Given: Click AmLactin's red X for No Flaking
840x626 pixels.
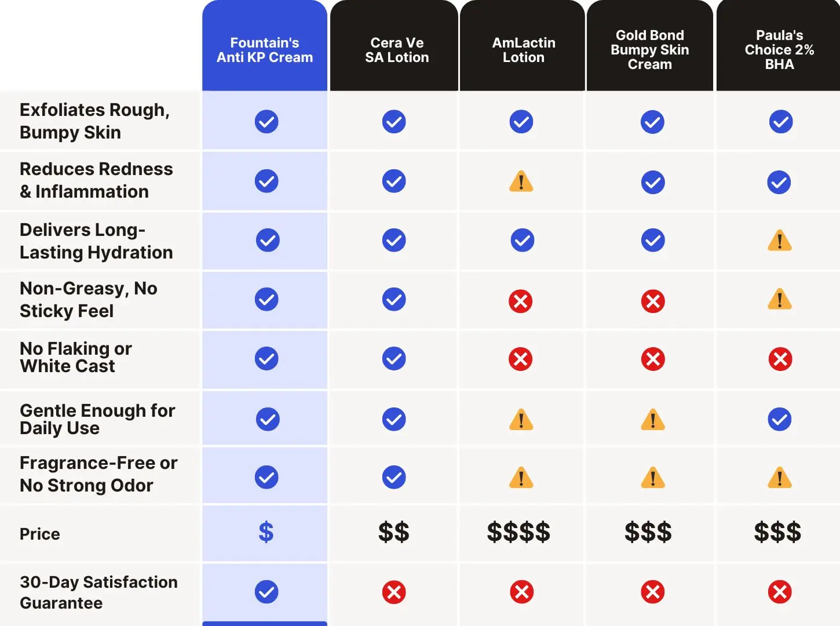Looking at the screenshot, I should [x=520, y=359].
